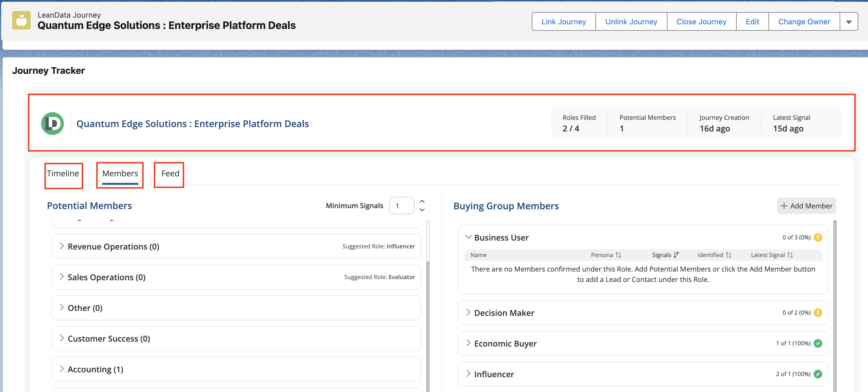Click the green LeanData logo icon
The width and height of the screenshot is (868, 392).
[x=53, y=124]
